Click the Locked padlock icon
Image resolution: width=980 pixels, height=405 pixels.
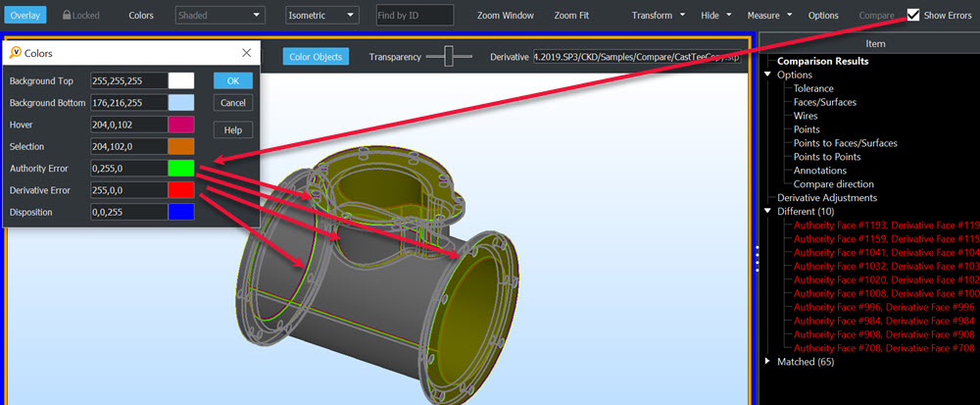68,16
